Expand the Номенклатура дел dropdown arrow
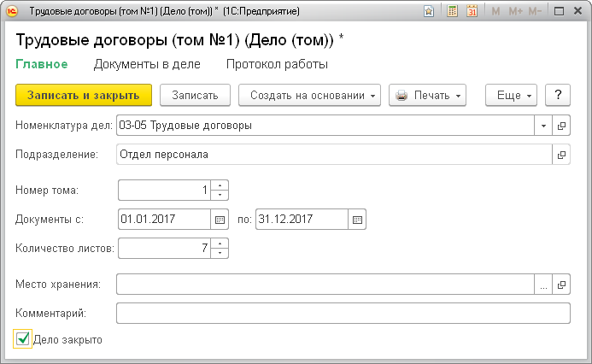The height and width of the screenshot is (364, 592). click(x=543, y=126)
